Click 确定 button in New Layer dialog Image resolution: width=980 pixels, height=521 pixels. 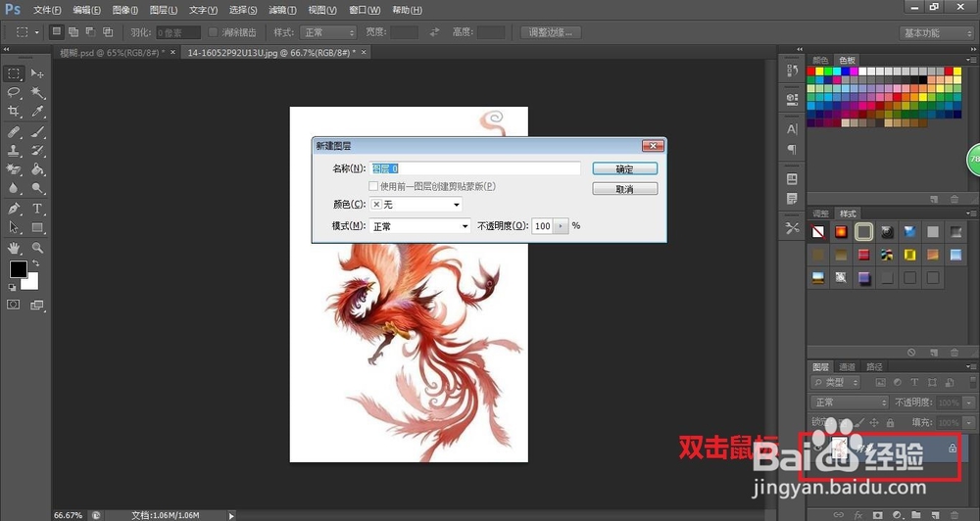coord(625,168)
